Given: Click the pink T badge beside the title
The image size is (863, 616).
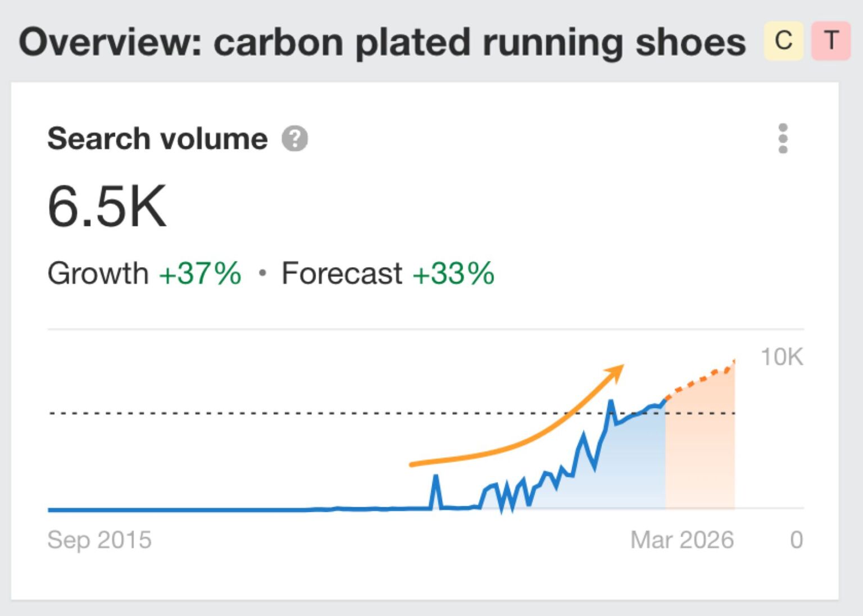Looking at the screenshot, I should tap(830, 40).
